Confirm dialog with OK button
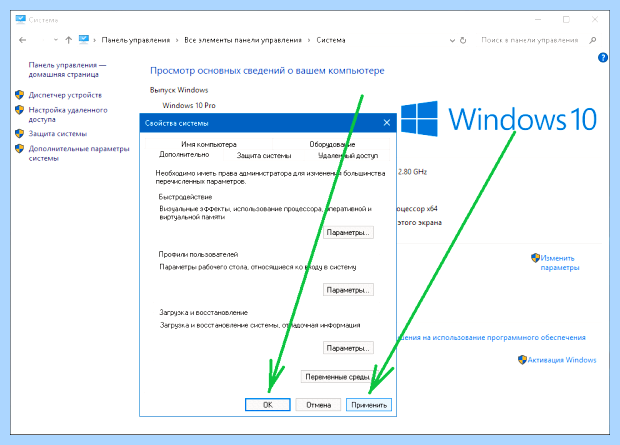The width and height of the screenshot is (620, 445). click(x=268, y=405)
